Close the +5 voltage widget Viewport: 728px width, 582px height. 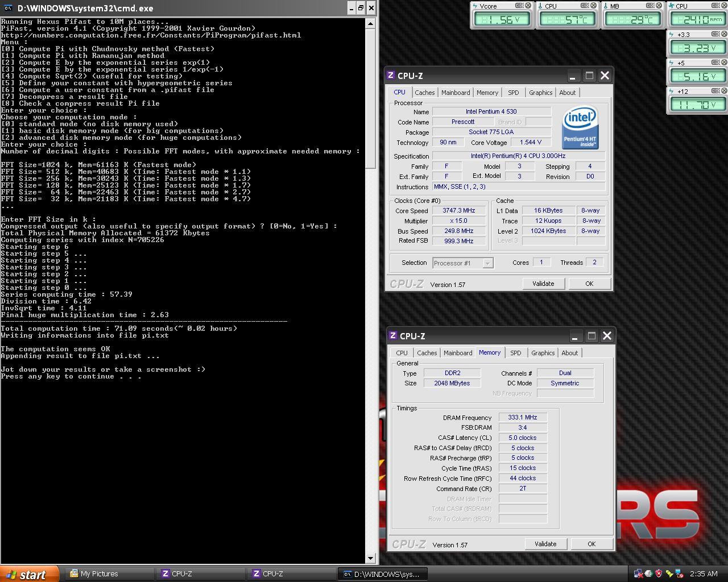(x=725, y=63)
